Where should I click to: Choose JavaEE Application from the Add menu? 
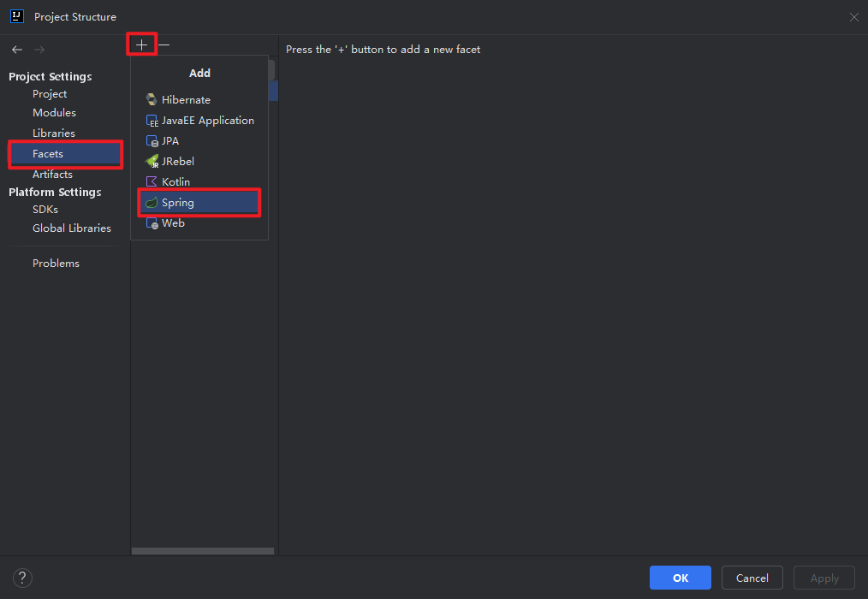[x=199, y=120]
